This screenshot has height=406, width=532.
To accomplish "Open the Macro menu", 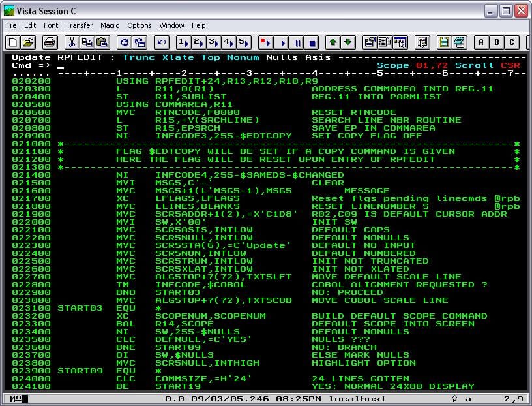I will coord(110,26).
